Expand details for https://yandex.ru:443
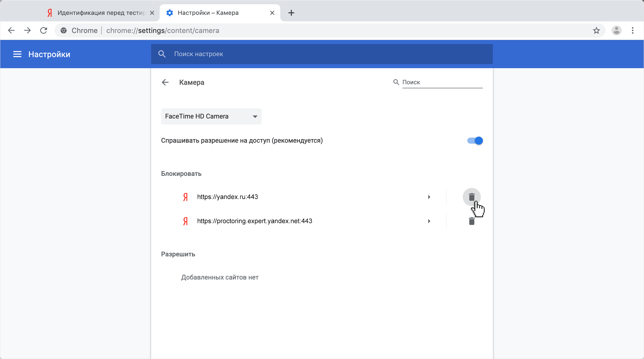This screenshot has width=644, height=359. [429, 197]
